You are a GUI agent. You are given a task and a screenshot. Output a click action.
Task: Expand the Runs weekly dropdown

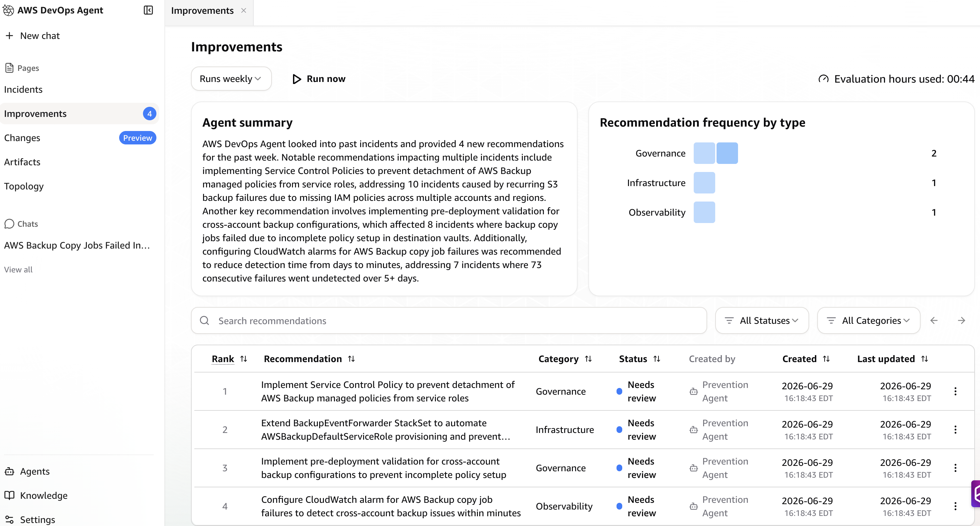(x=231, y=79)
